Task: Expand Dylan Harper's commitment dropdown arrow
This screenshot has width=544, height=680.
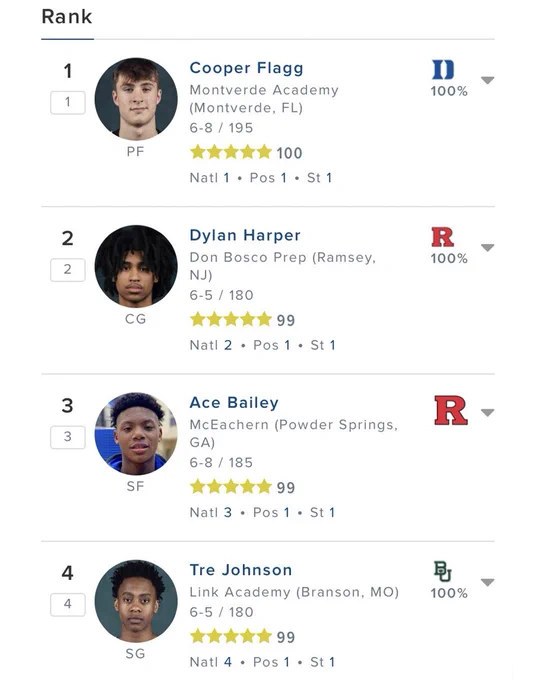Action: click(x=488, y=248)
